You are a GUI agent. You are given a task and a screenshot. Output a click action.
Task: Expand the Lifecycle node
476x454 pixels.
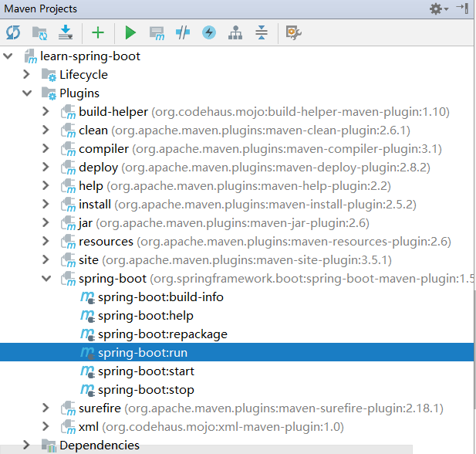[27, 74]
